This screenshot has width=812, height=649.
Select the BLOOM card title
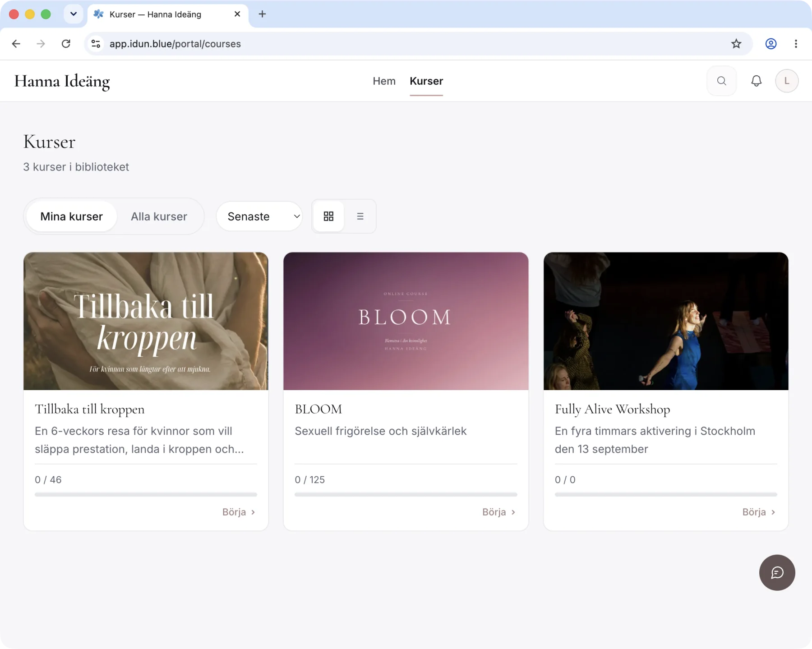[318, 409]
